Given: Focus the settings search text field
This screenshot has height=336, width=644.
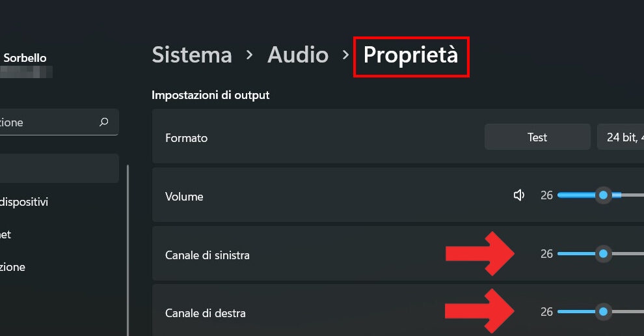Looking at the screenshot, I should click(46, 122).
